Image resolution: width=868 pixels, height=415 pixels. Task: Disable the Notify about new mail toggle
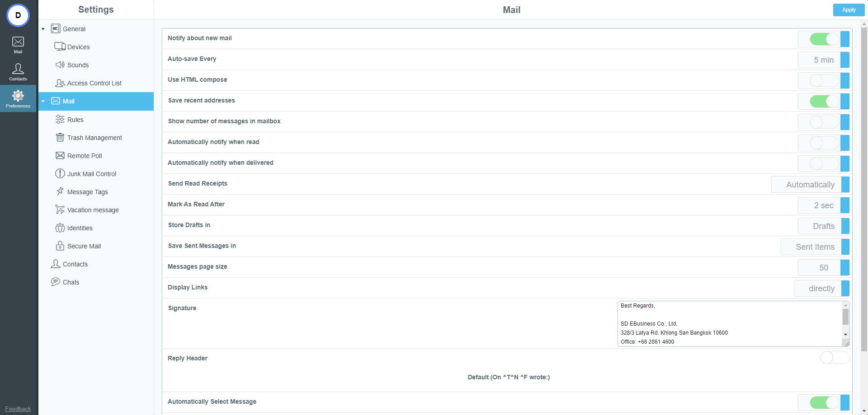pyautogui.click(x=824, y=39)
